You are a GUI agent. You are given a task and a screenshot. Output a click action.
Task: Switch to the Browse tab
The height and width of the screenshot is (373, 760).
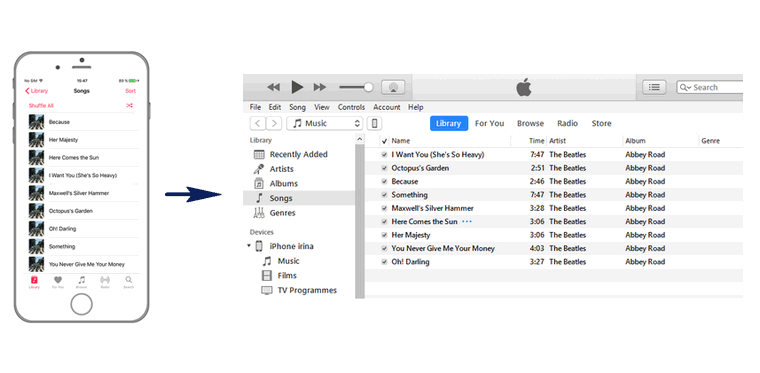coord(530,124)
